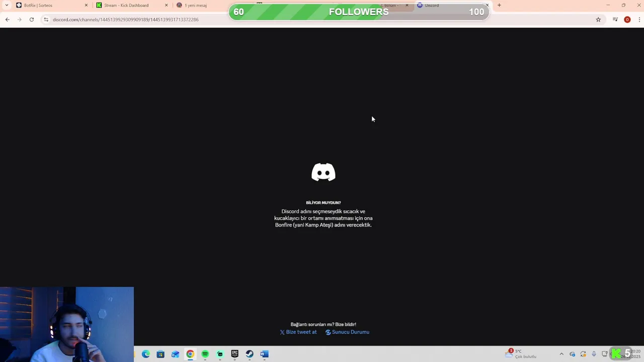View site information icon in address bar
The width and height of the screenshot is (644, 362).
click(46, 20)
